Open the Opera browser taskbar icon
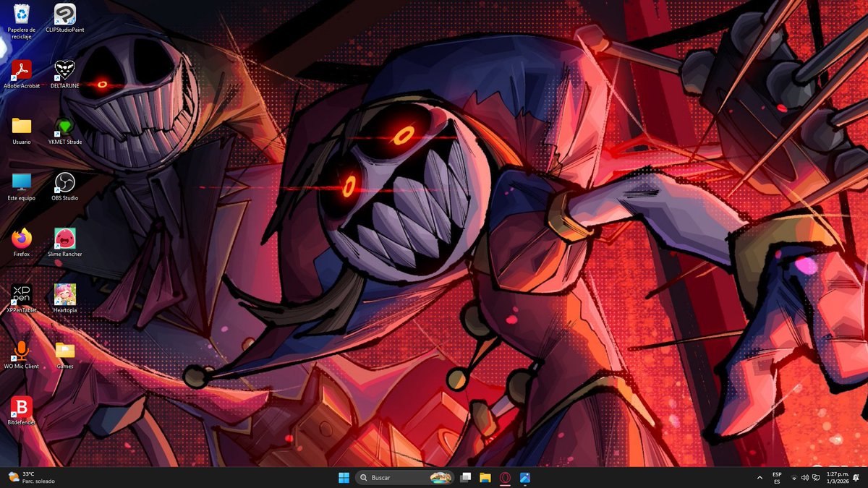The image size is (868, 488). (505, 477)
